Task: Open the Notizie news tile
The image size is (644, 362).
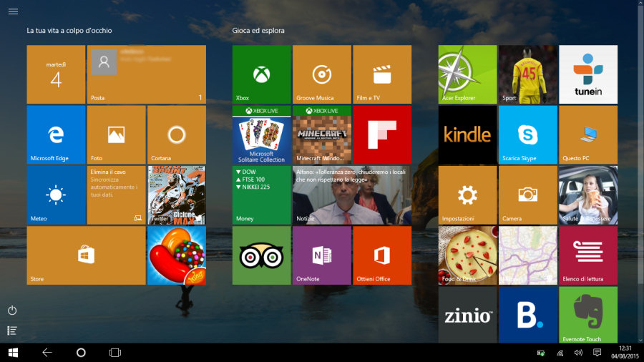Action: (x=352, y=195)
